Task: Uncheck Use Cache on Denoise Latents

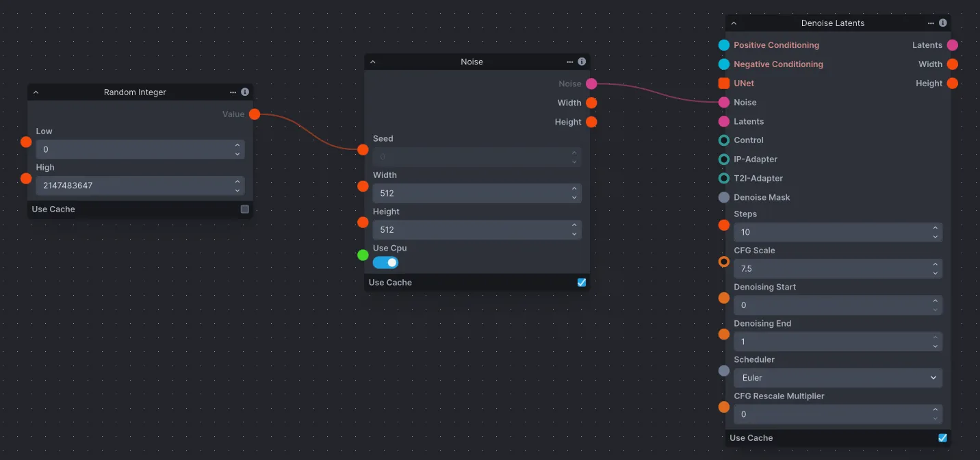Action: coord(943,437)
